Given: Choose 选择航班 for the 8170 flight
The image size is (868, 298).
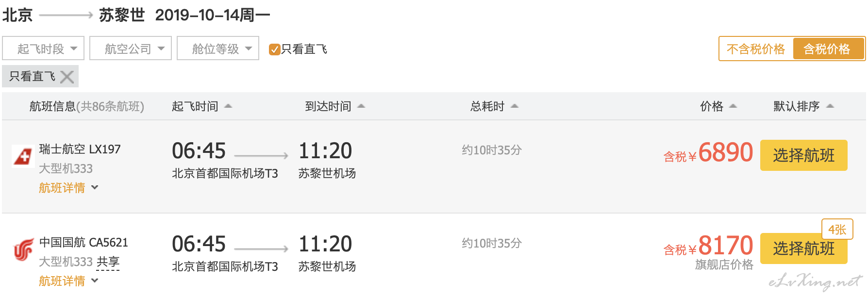Looking at the screenshot, I should (803, 248).
